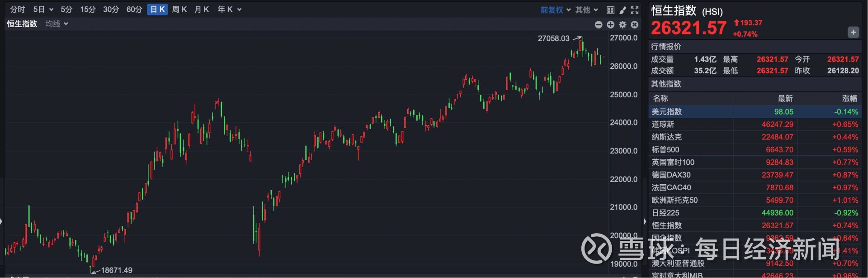Image resolution: width=868 pixels, height=278 pixels.
Task: Click the 日经225 index row
Action: click(x=754, y=213)
